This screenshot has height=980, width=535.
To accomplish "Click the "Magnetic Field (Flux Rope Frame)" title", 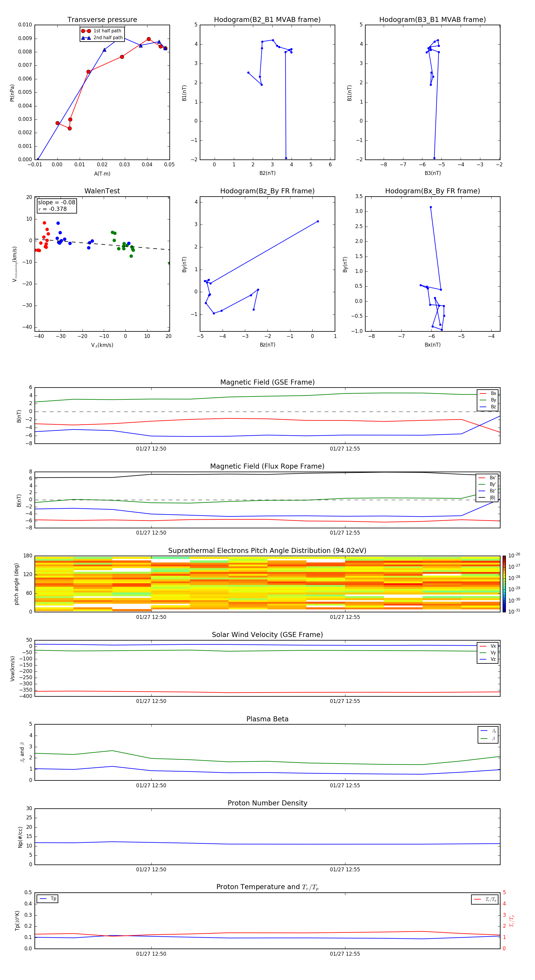I will pos(267,467).
